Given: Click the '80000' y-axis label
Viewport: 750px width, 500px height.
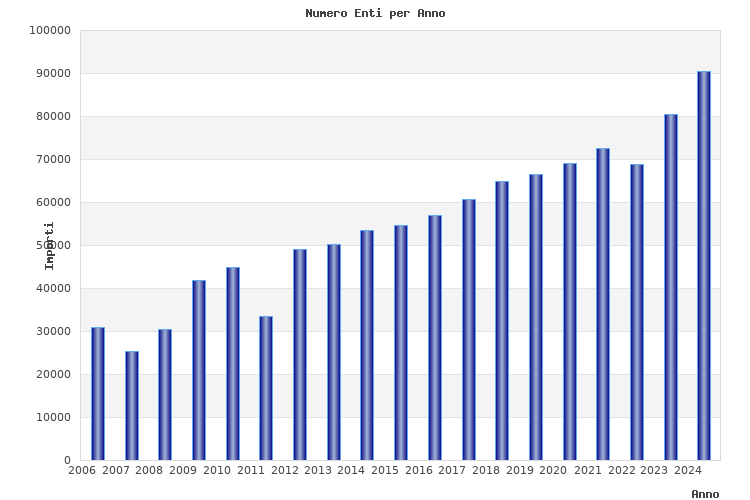Looking at the screenshot, I should 53,117.
